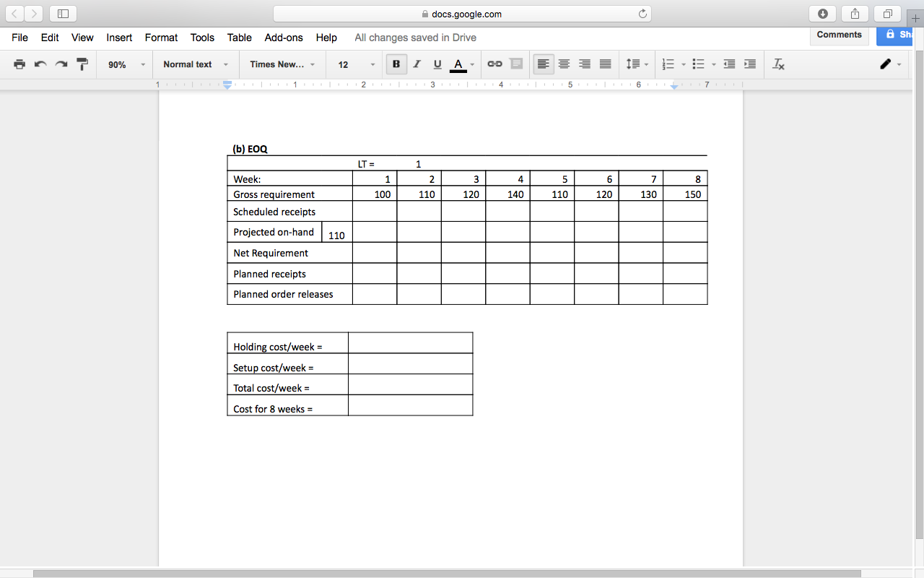
Task: Click the Print icon
Action: pyautogui.click(x=19, y=64)
